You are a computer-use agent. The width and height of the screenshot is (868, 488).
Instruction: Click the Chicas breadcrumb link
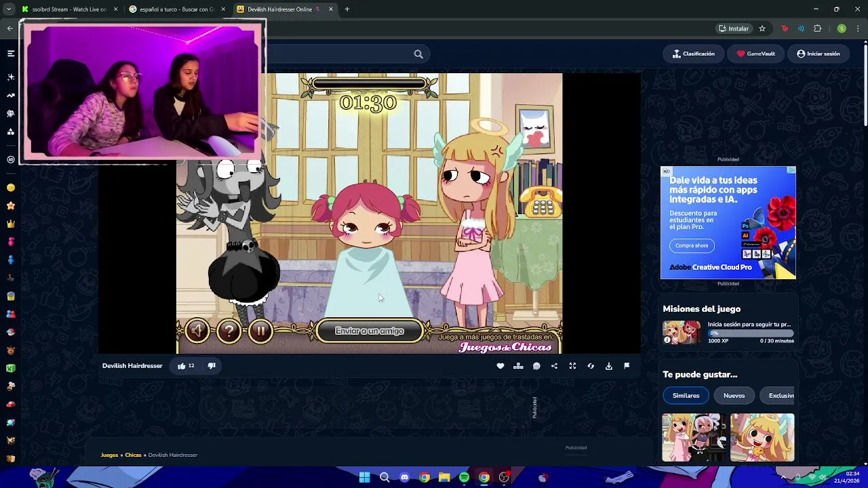coord(133,455)
